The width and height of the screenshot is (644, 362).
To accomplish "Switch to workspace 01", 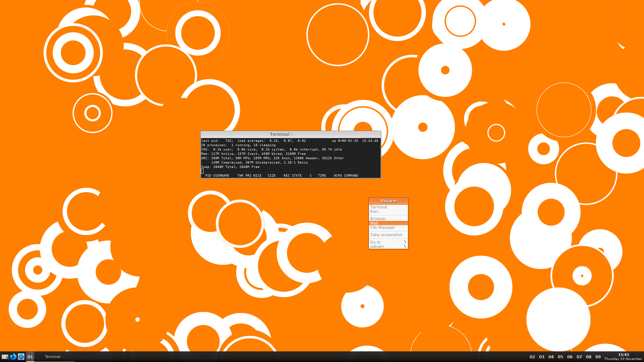I will [x=30, y=357].
